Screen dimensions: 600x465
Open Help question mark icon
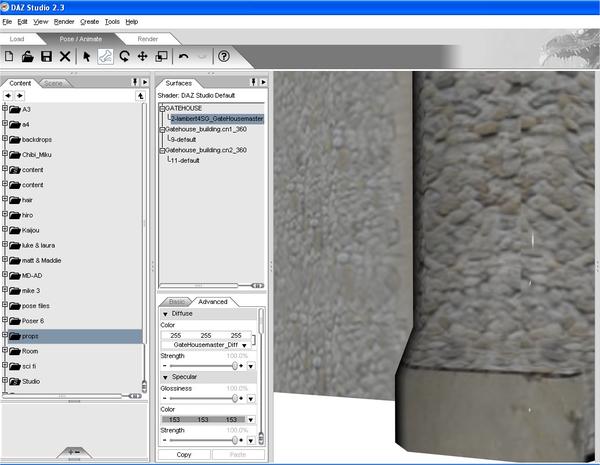[x=224, y=57]
